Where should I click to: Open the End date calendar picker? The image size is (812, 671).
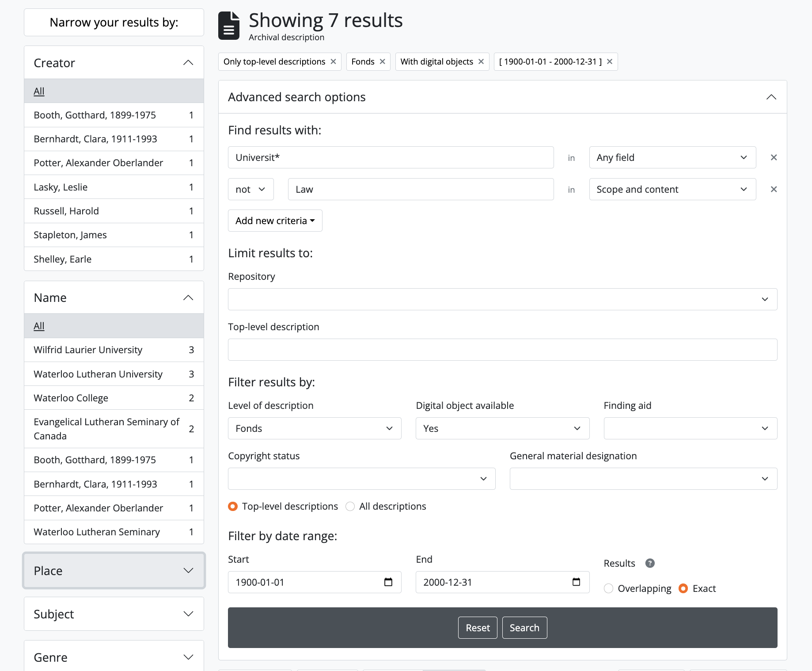pos(576,582)
